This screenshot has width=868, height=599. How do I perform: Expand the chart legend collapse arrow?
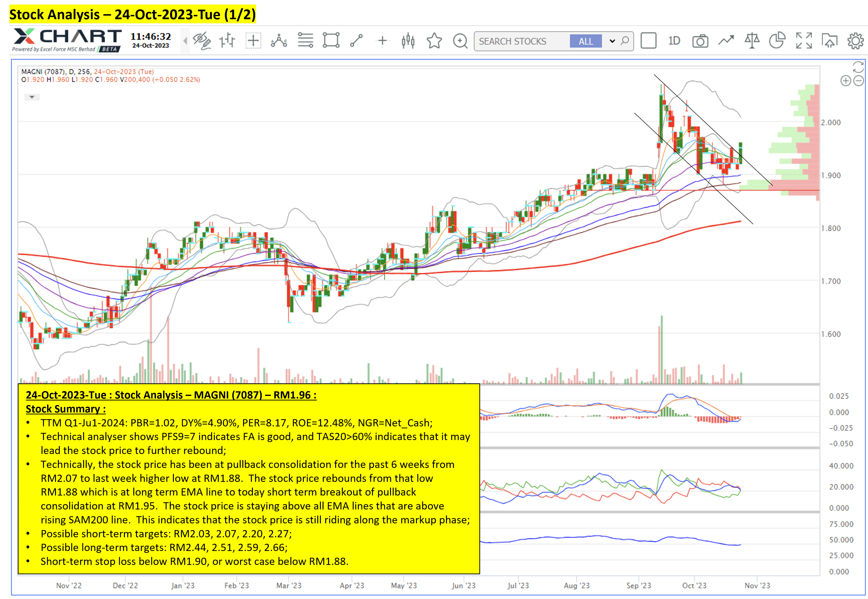(32, 97)
